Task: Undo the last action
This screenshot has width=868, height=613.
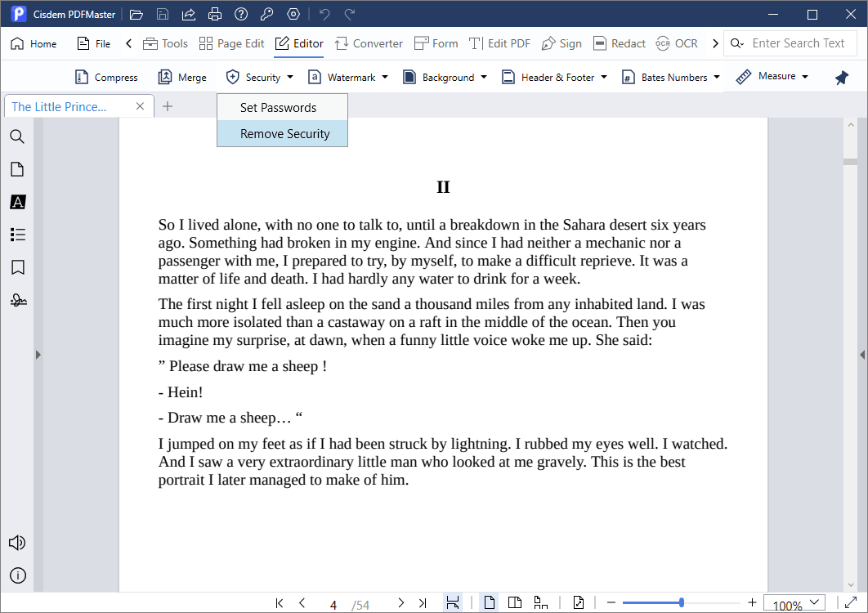Action: tap(325, 15)
